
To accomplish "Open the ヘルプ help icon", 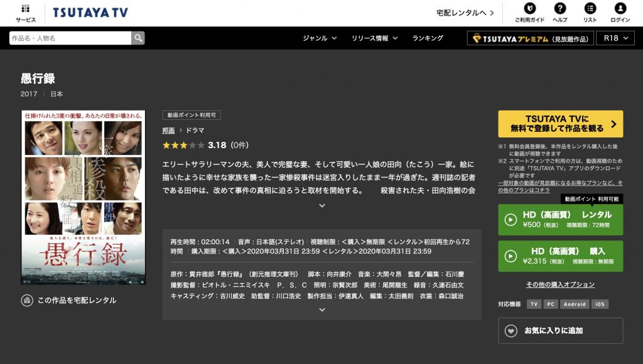I will [x=559, y=9].
